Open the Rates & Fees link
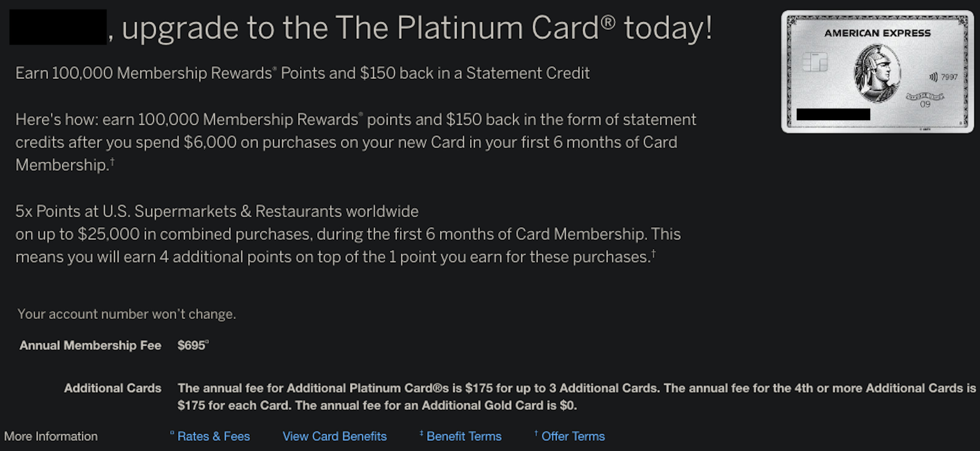The height and width of the screenshot is (451, 980). [x=213, y=436]
